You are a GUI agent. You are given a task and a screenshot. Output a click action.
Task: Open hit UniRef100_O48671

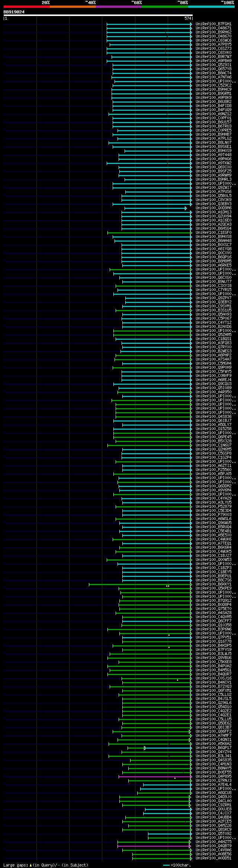[x=213, y=28]
